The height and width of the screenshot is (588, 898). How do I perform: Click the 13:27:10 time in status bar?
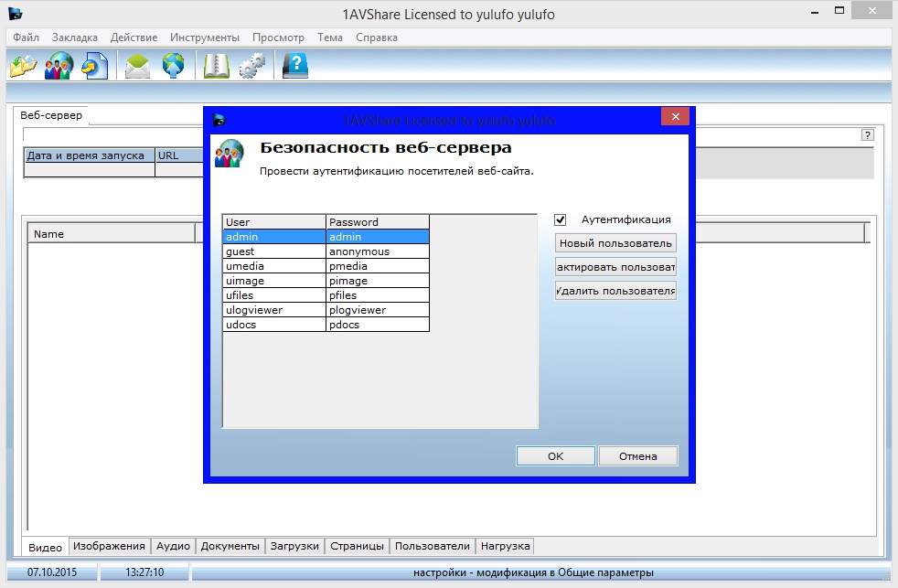(x=144, y=572)
